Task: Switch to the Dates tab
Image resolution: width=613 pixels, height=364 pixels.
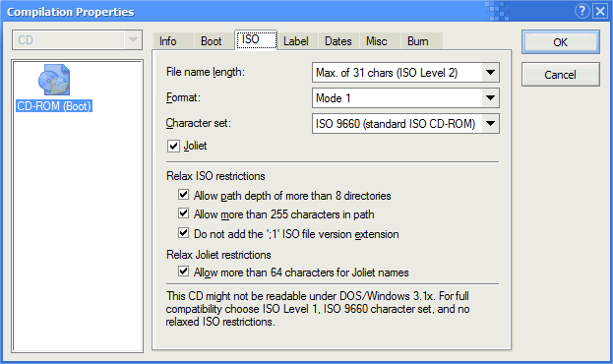Action: pos(338,41)
